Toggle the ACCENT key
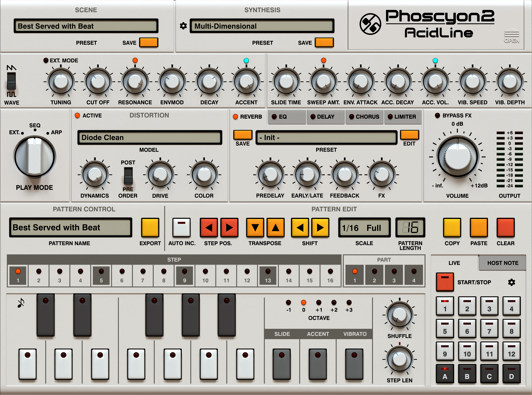This screenshot has width=532, height=395. point(318,364)
